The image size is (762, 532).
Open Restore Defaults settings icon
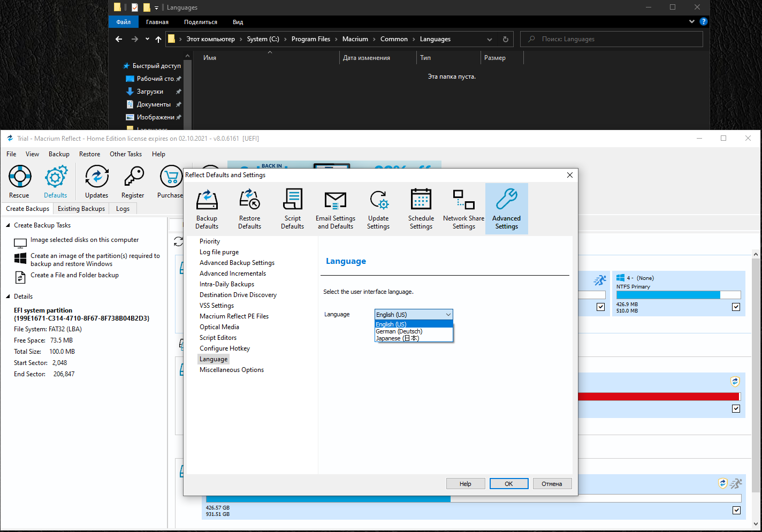[x=249, y=209]
